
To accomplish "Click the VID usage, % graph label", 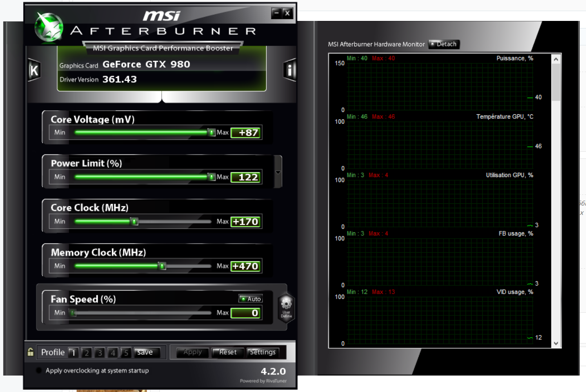I will [515, 292].
